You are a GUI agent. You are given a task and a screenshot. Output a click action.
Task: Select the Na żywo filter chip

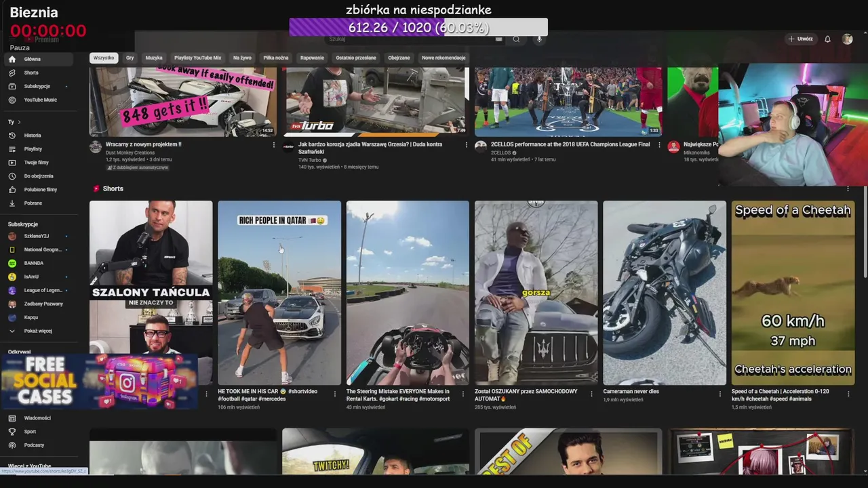pyautogui.click(x=242, y=58)
